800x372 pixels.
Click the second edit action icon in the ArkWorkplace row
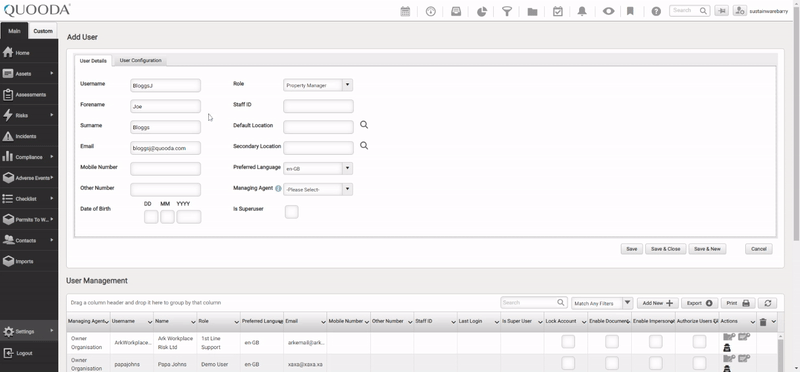[744, 337]
